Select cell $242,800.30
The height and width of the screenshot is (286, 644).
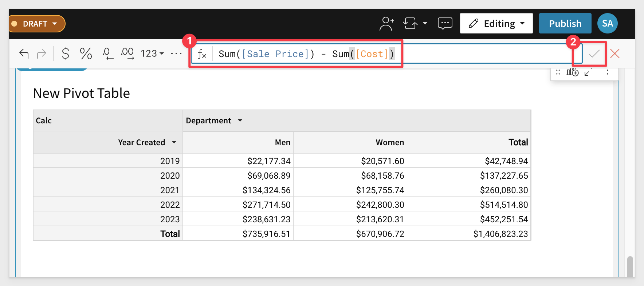click(350, 204)
